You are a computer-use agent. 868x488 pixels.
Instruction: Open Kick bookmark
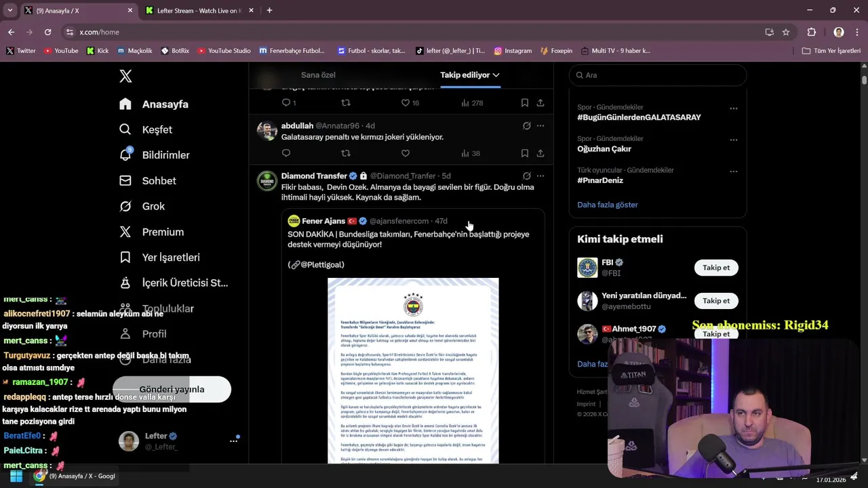98,51
